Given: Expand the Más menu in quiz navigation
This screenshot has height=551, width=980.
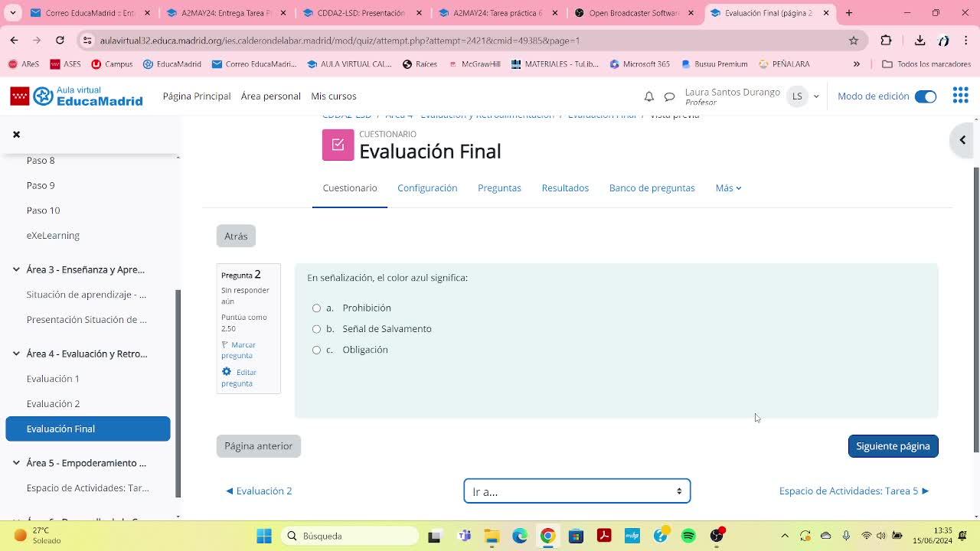Looking at the screenshot, I should pyautogui.click(x=728, y=188).
